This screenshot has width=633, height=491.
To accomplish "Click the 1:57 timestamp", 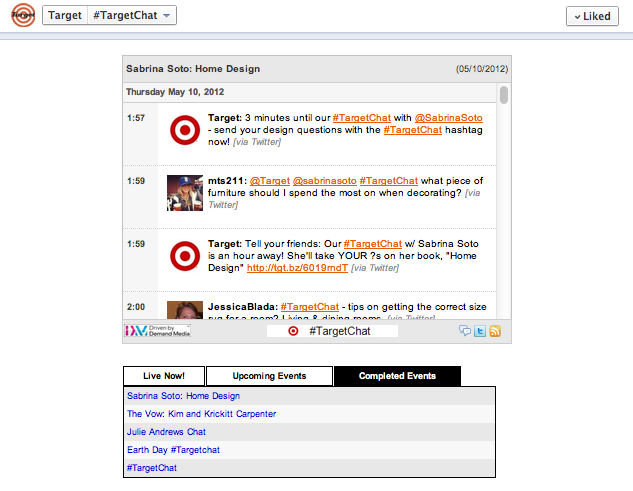I will tap(136, 118).
